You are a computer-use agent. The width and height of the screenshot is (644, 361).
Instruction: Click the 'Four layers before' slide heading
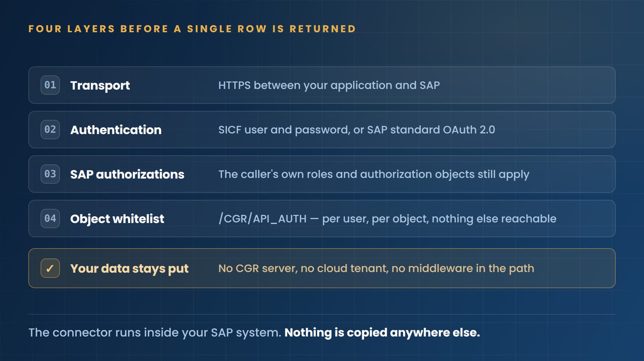pyautogui.click(x=192, y=29)
